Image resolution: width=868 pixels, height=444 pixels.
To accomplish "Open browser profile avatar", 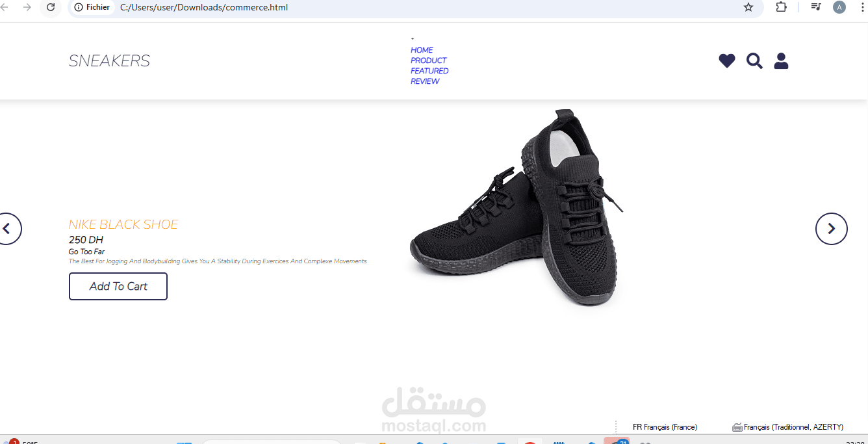I will (839, 7).
